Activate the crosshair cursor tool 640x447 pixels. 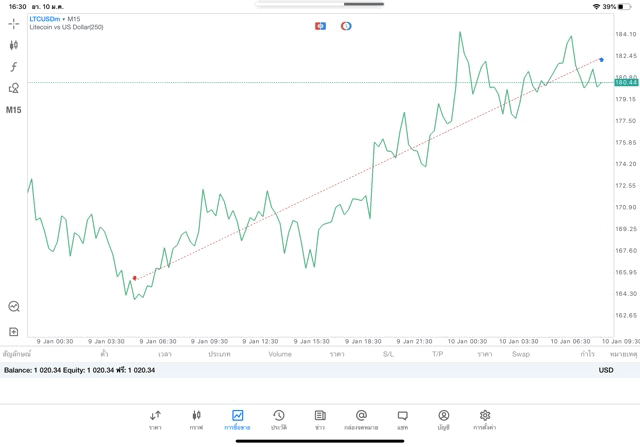[14, 23]
